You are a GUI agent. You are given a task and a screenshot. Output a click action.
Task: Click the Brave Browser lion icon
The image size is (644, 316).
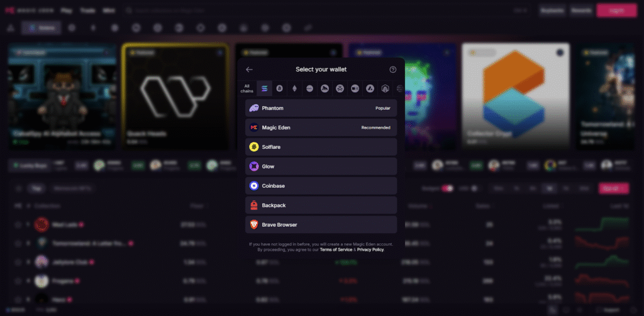(254, 224)
